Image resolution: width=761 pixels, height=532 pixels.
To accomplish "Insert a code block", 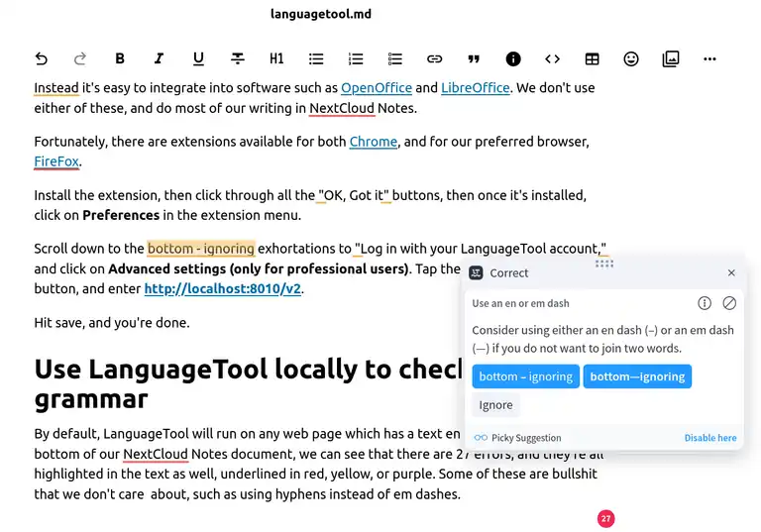I will tap(552, 58).
